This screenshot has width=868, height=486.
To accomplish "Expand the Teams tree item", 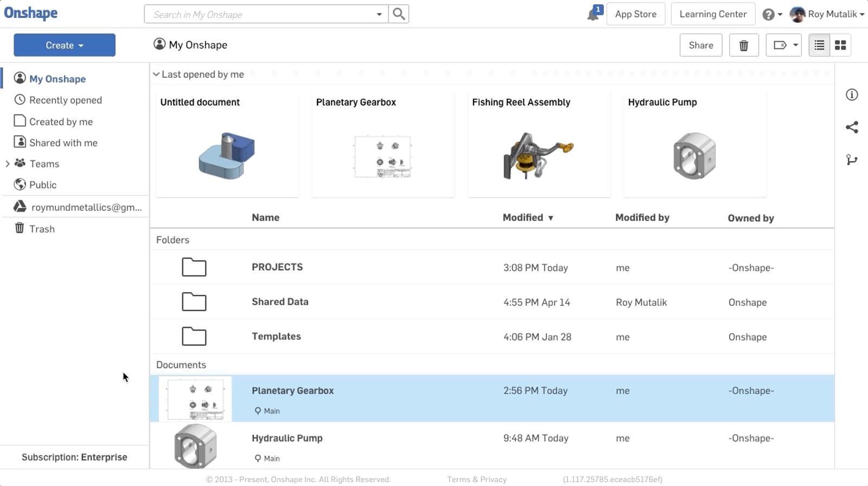I will [x=8, y=164].
